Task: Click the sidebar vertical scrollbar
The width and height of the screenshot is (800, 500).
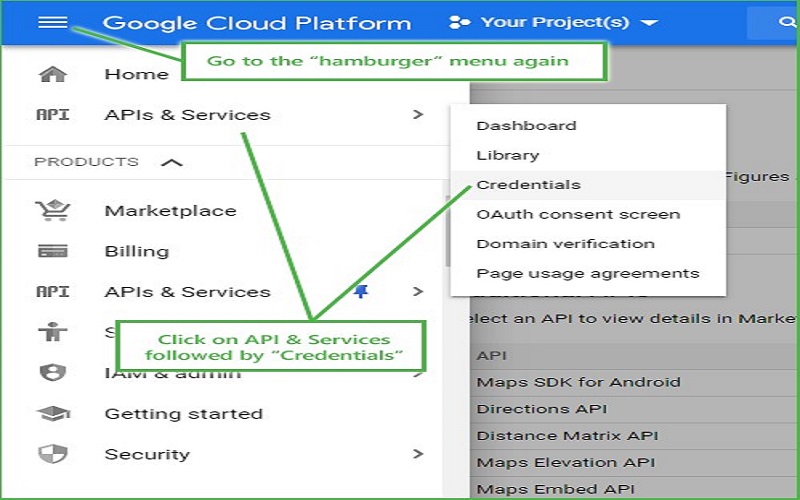Action: [x=447, y=231]
